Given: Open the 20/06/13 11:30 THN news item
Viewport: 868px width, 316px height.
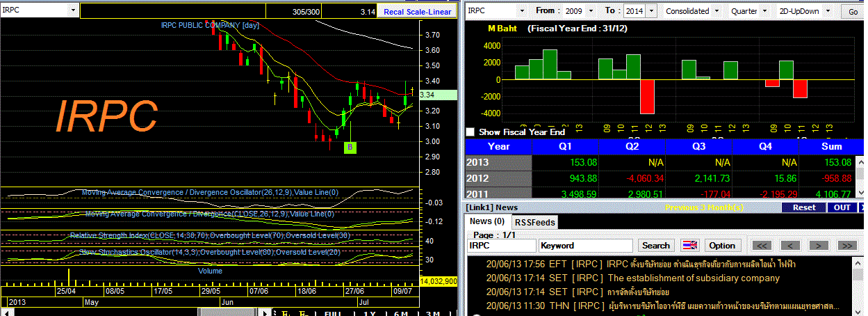Looking at the screenshot, I should click(x=662, y=306).
